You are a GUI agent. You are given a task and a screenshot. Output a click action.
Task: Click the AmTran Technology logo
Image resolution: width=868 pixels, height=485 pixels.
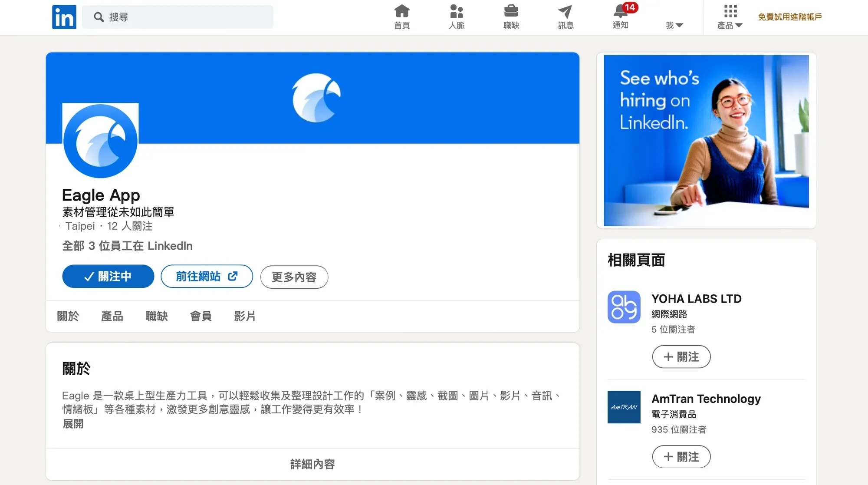[x=624, y=407]
